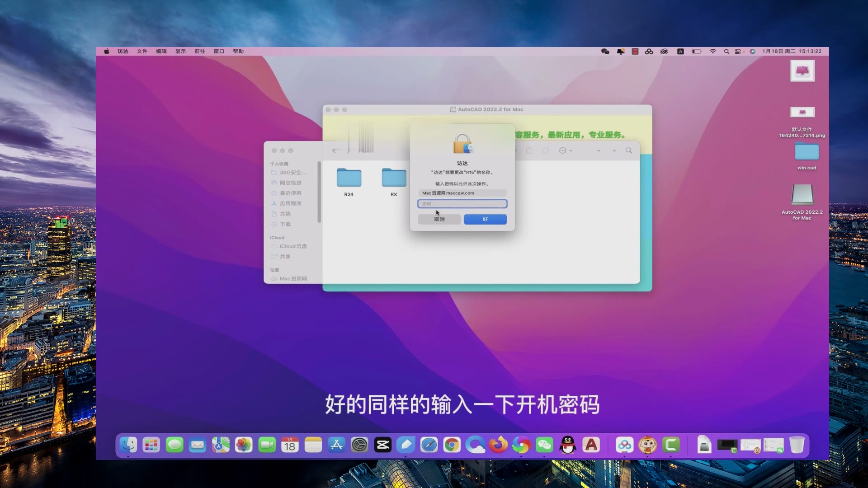Click the Search icon in the Finder window
Screen dimensions: 868x488
coord(629,150)
